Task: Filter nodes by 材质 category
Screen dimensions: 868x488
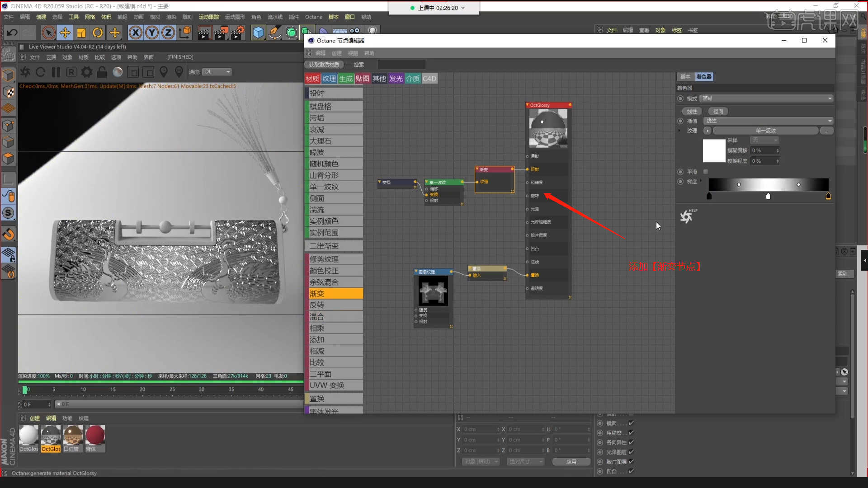Action: [x=312, y=79]
